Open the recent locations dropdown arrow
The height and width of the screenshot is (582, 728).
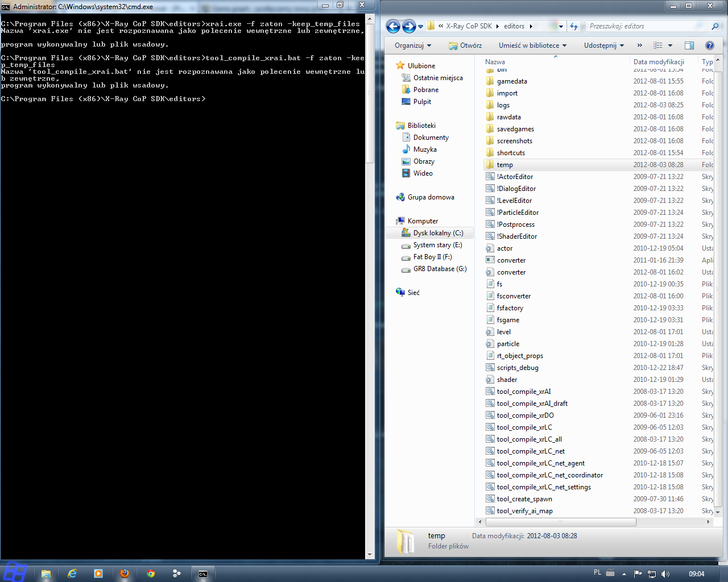tap(420, 27)
